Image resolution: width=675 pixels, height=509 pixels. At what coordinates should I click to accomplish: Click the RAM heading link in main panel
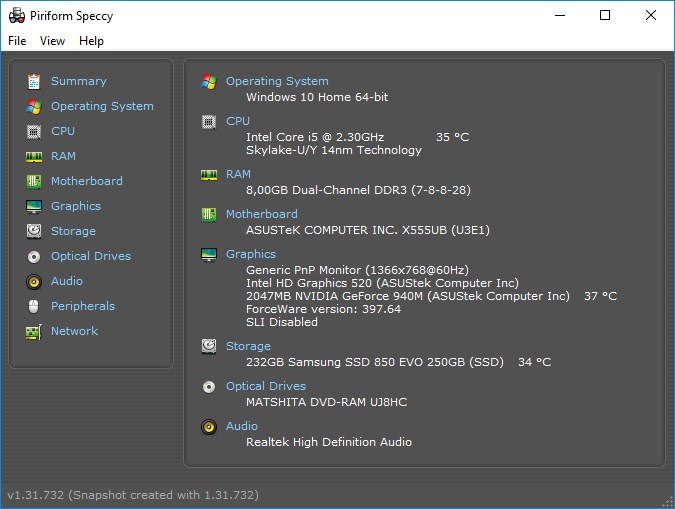click(238, 174)
